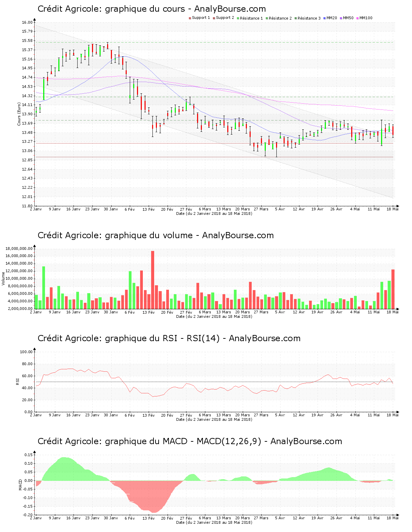Click the 100.00 value on RSI axis
The height and width of the screenshot is (532, 412).
tap(26, 352)
